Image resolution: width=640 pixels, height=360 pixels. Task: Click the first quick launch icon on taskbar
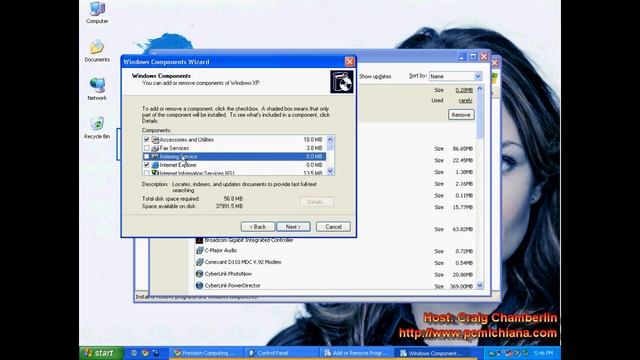[134, 353]
